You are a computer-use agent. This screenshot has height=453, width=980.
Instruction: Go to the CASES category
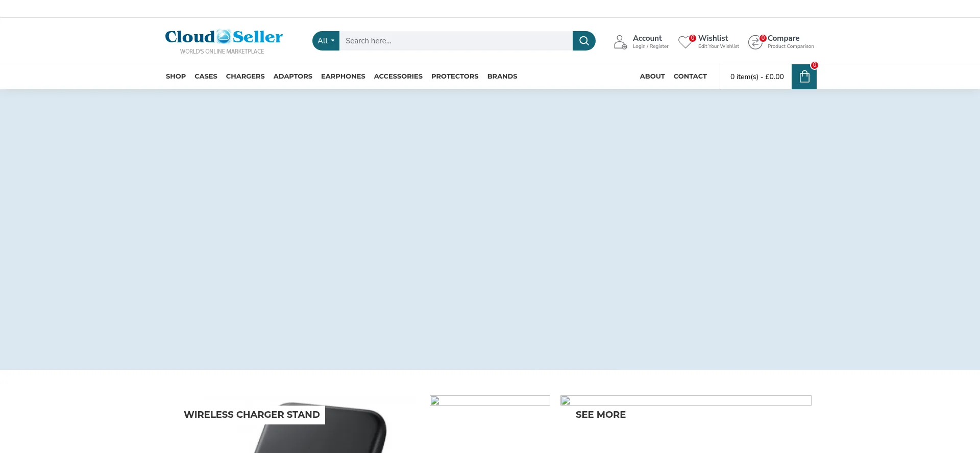(x=206, y=77)
